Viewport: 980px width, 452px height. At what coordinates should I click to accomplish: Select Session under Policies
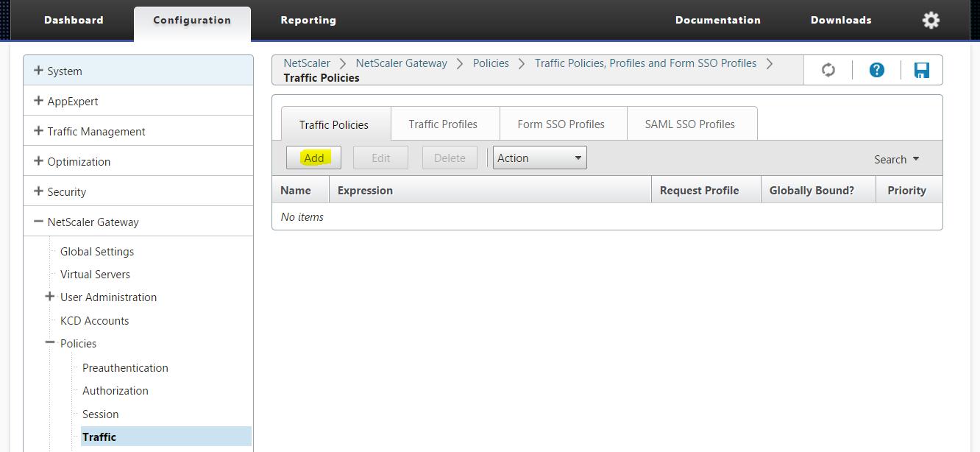100,414
